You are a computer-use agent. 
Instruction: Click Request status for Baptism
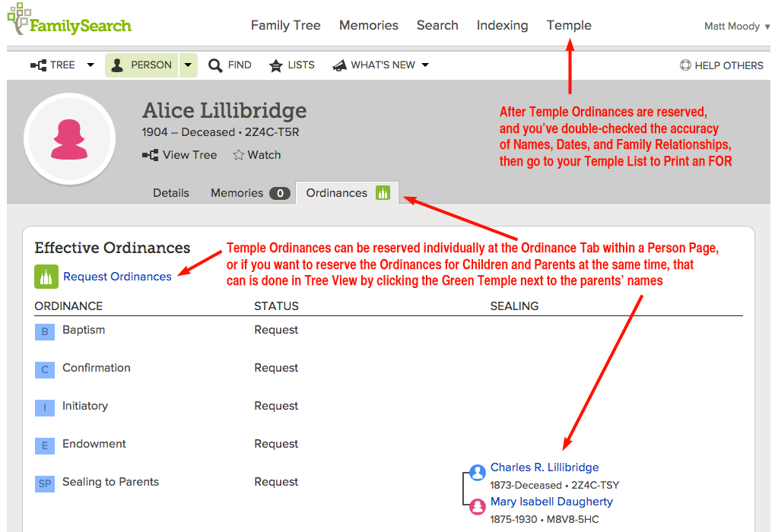pyautogui.click(x=276, y=330)
